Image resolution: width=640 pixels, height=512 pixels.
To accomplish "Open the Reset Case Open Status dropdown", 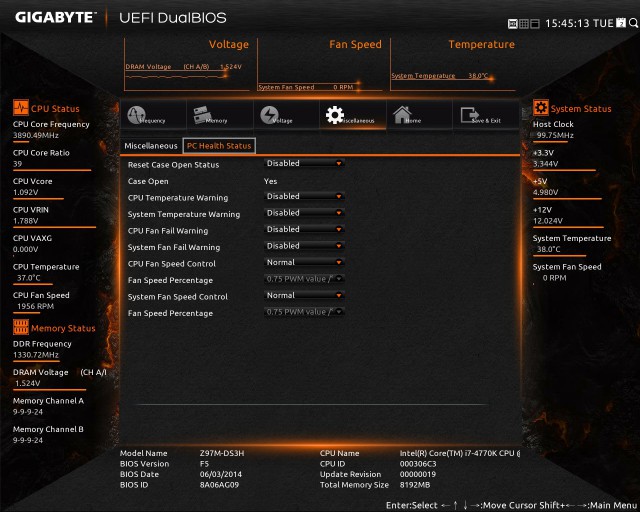I will [x=304, y=163].
